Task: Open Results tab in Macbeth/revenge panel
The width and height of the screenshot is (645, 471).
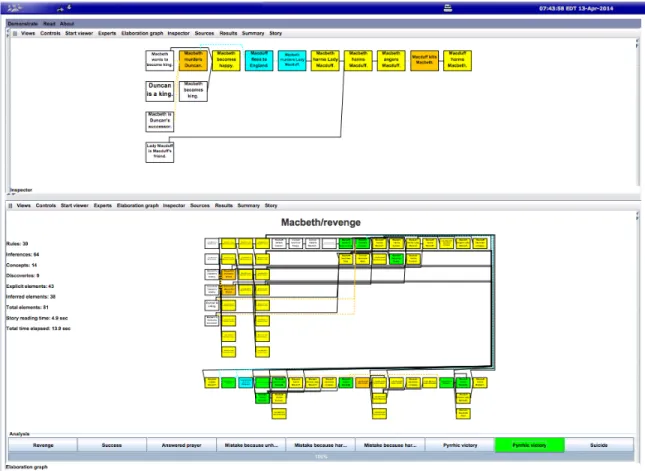Action: pyautogui.click(x=224, y=206)
